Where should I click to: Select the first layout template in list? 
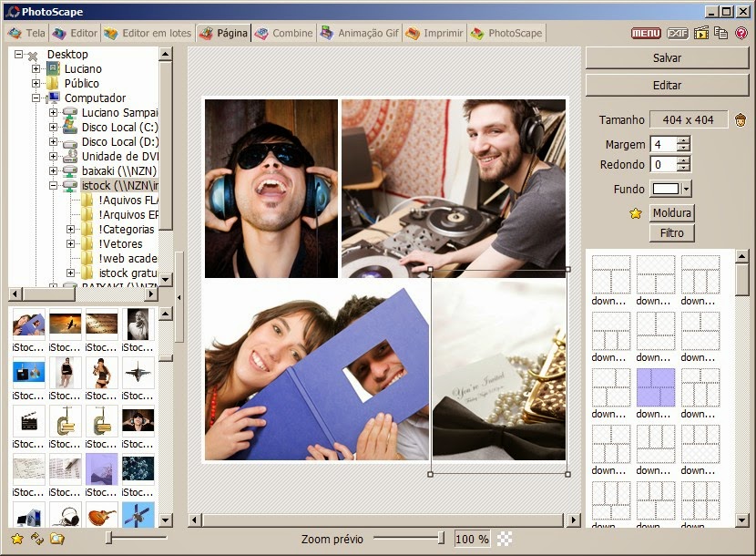pos(611,274)
